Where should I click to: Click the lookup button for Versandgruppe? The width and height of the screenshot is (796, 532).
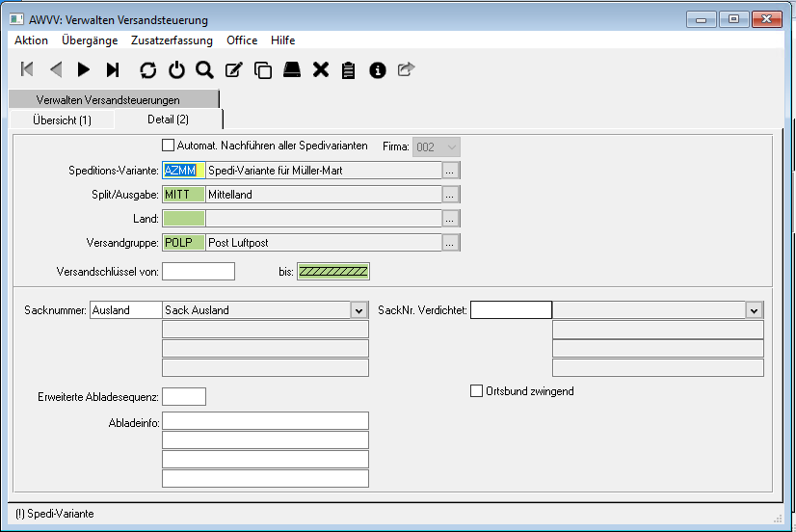pos(450,243)
